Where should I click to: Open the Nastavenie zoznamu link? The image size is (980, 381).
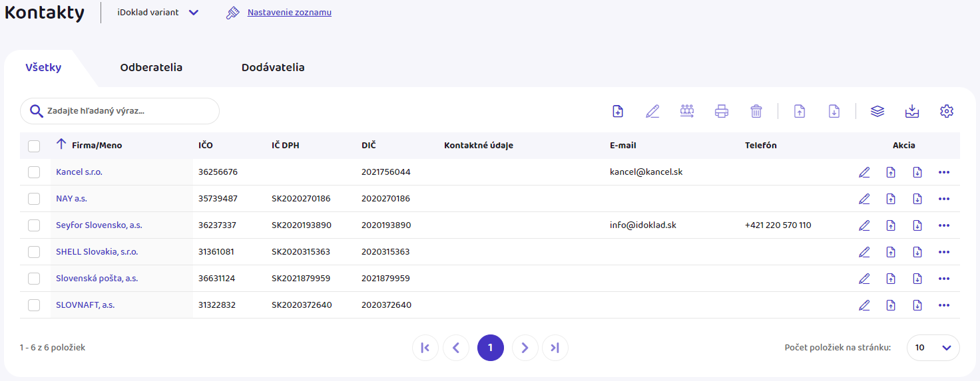tap(290, 13)
